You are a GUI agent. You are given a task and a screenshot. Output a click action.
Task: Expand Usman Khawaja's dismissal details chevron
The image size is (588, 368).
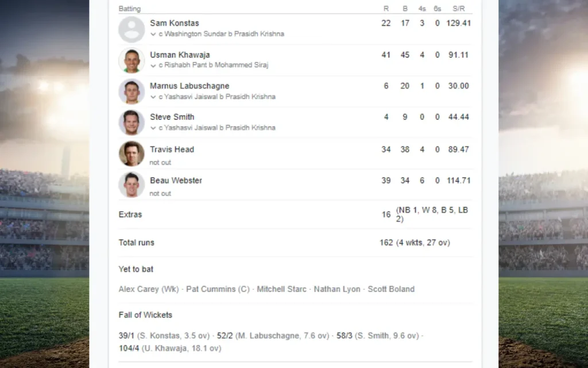pyautogui.click(x=152, y=65)
